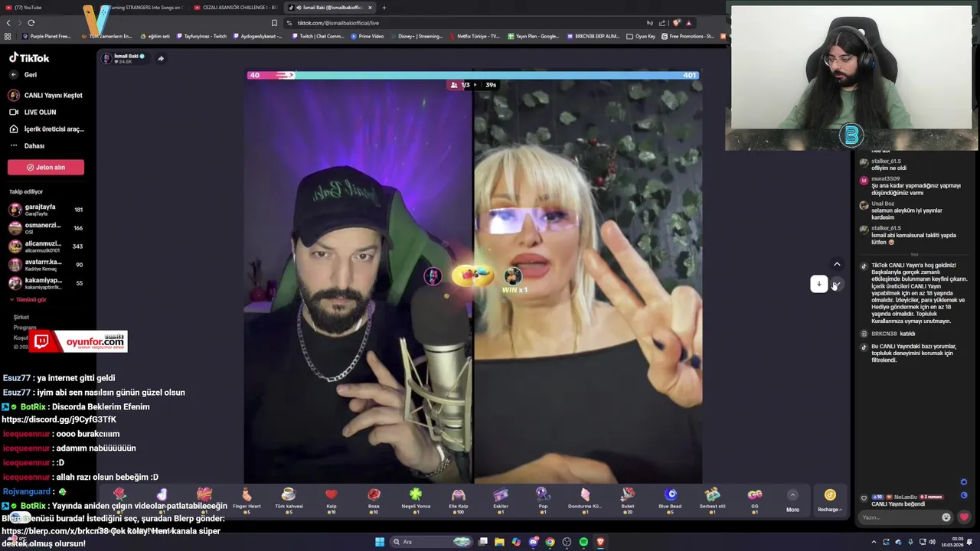Open avatarrr.ka followed account
The height and width of the screenshot is (551, 980).
click(46, 265)
